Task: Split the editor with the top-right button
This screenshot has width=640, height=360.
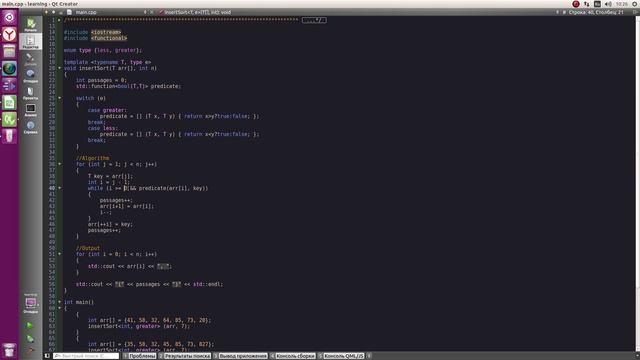Action: tap(635, 12)
